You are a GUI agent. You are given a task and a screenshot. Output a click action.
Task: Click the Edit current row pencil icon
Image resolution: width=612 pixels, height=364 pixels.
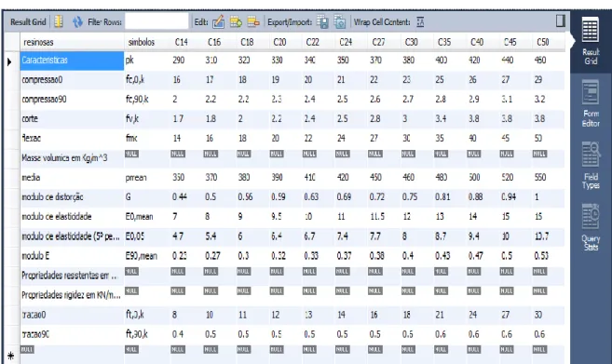click(218, 21)
